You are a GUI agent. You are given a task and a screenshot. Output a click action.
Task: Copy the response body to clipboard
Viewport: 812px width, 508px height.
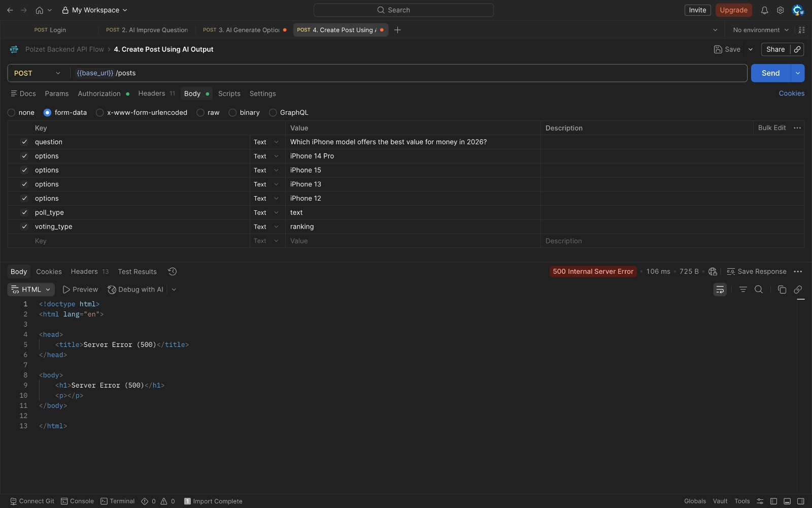(782, 290)
